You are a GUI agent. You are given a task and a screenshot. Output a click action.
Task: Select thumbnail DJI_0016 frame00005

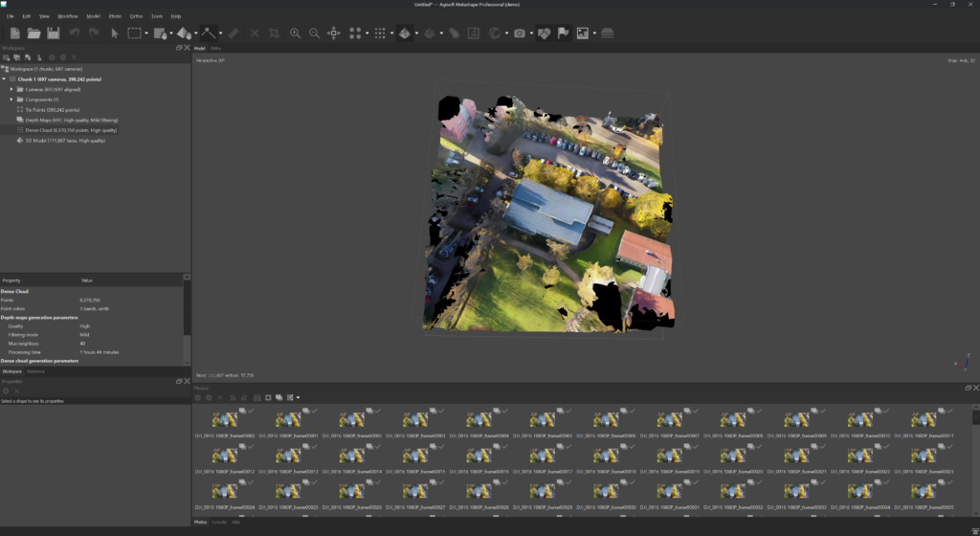[x=543, y=422]
